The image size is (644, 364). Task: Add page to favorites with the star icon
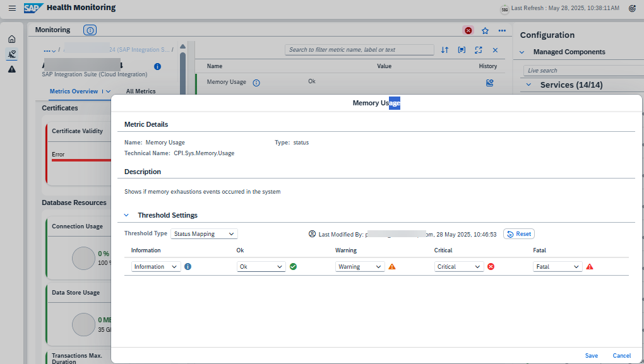point(485,30)
